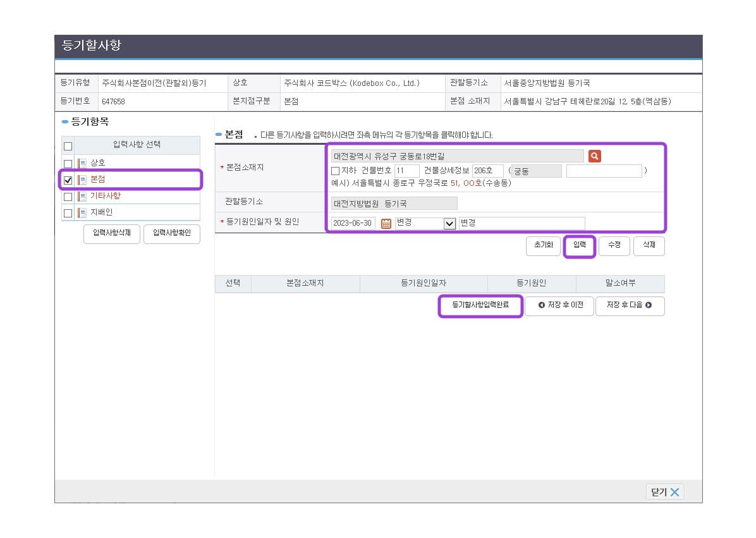Click the 저장 후 다음 button
The width and height of the screenshot is (756, 538).
pyautogui.click(x=630, y=306)
